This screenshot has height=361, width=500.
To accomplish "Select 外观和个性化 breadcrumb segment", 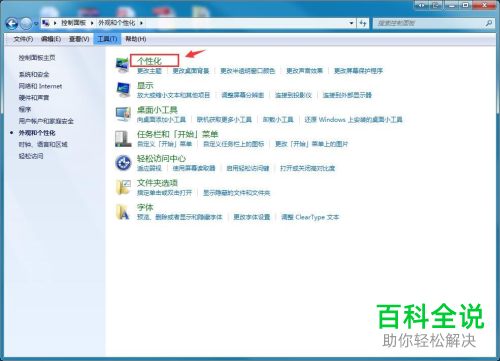I will click(x=117, y=23).
